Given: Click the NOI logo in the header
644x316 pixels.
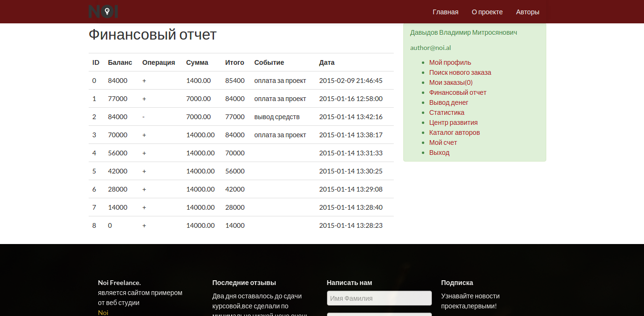Looking at the screenshot, I should click(103, 11).
